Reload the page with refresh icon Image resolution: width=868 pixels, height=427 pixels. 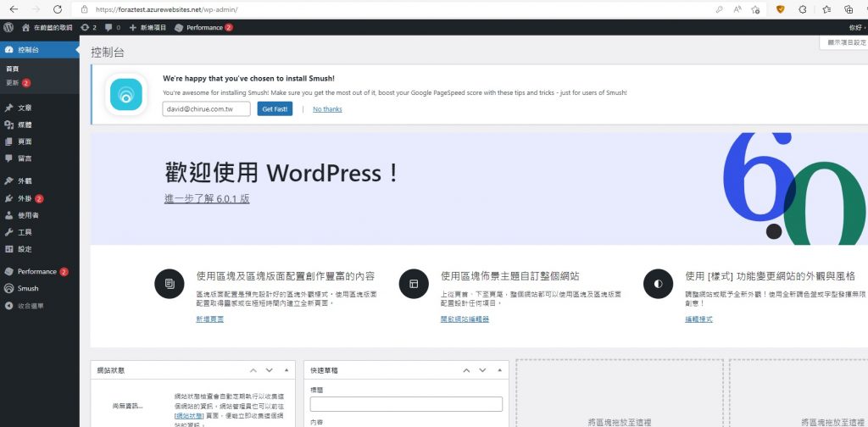pos(58,9)
